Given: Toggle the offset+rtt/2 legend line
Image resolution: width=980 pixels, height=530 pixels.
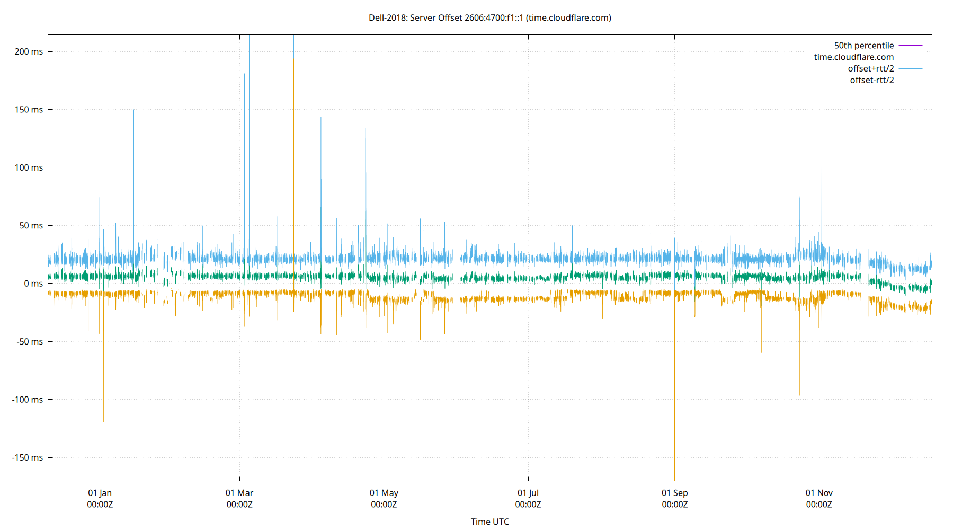Looking at the screenshot, I should tap(871, 68).
